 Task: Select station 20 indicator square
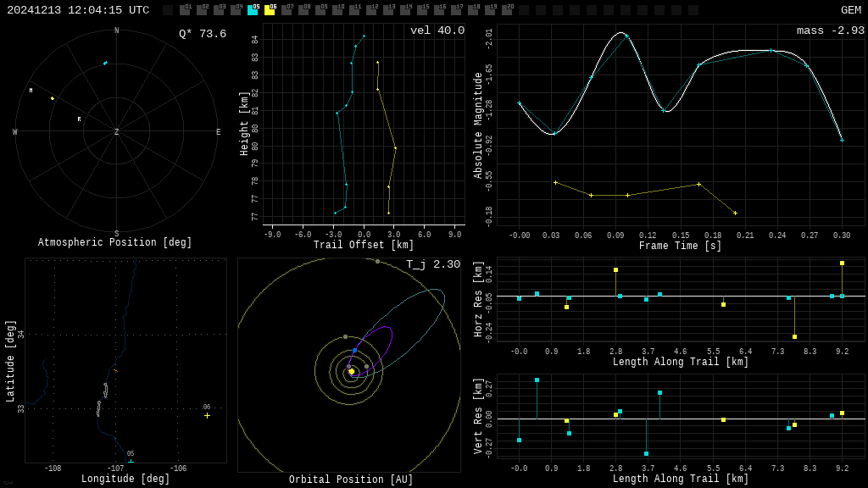(x=507, y=10)
